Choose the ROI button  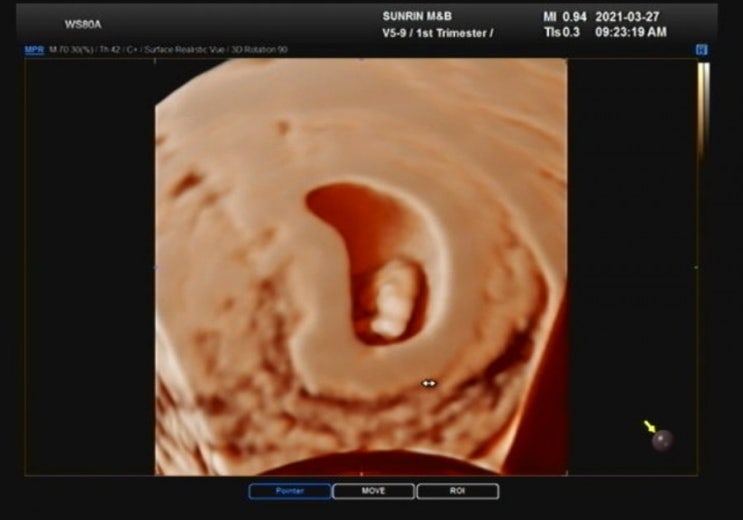click(x=457, y=491)
